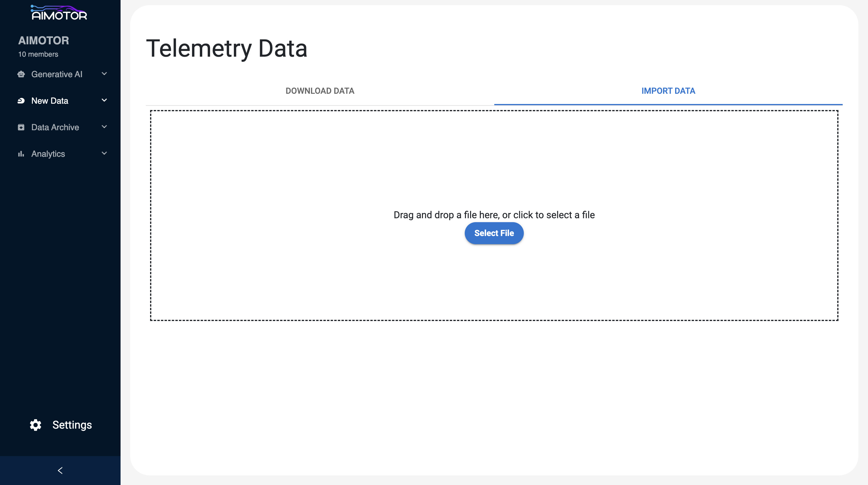
Task: Expand the Generative AI chevron
Action: coord(104,74)
